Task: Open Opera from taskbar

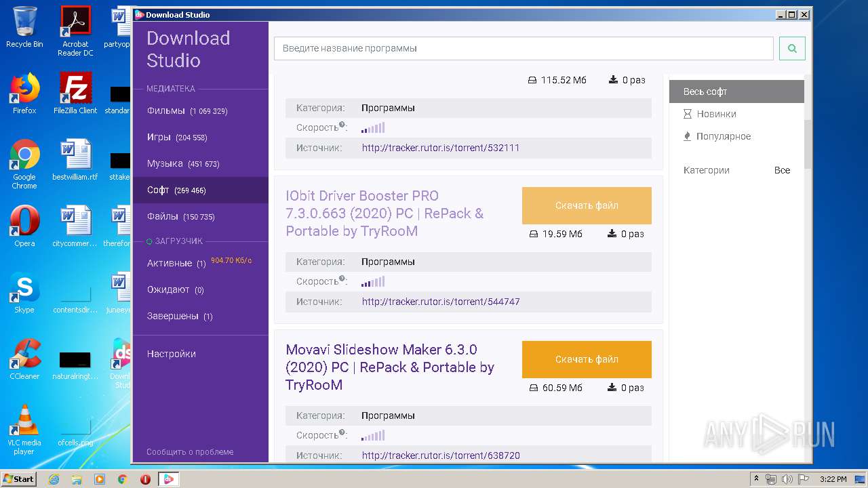Action: coord(145,479)
